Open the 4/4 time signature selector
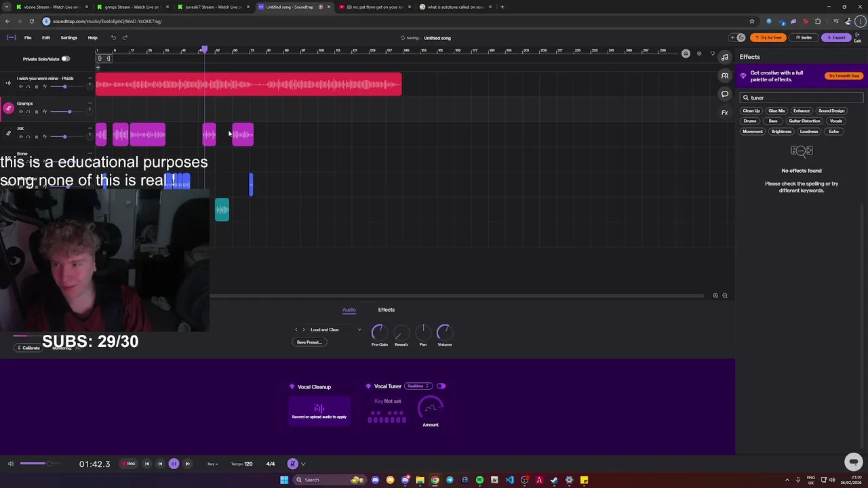 pos(271,464)
